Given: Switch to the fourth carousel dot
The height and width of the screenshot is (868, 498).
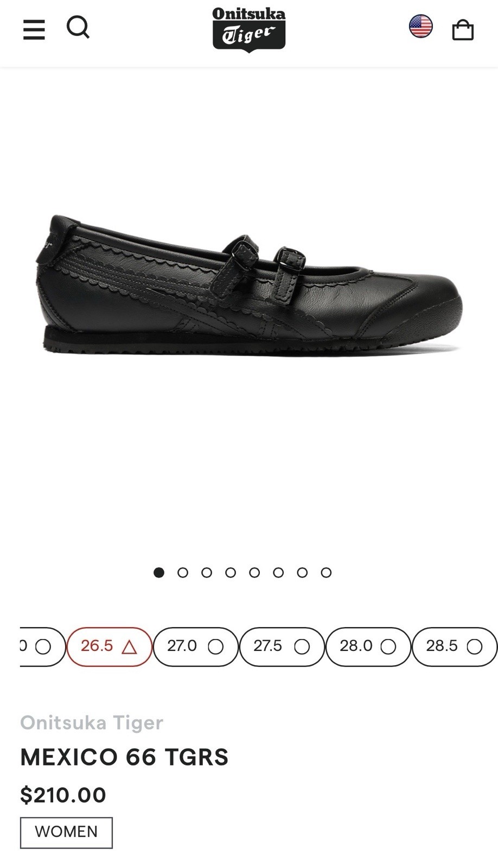Looking at the screenshot, I should (x=231, y=572).
